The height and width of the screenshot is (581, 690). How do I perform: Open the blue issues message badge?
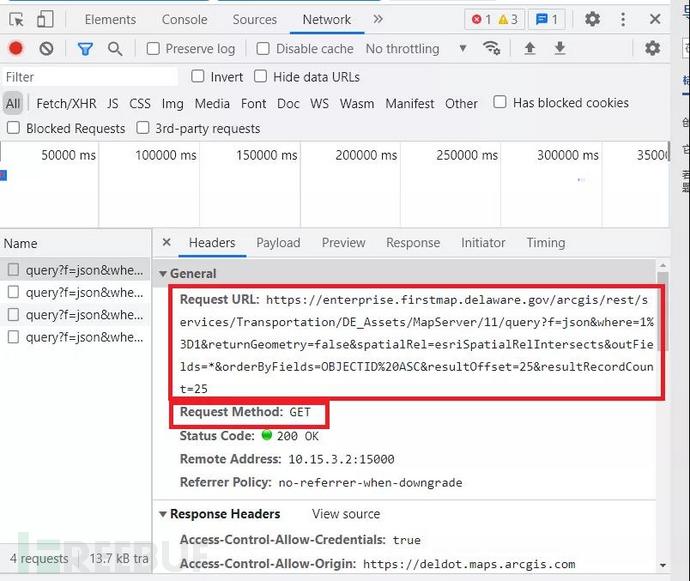click(x=547, y=19)
